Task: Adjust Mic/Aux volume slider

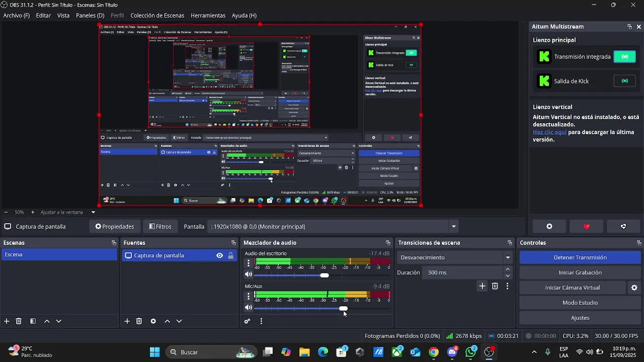Action: click(343, 308)
